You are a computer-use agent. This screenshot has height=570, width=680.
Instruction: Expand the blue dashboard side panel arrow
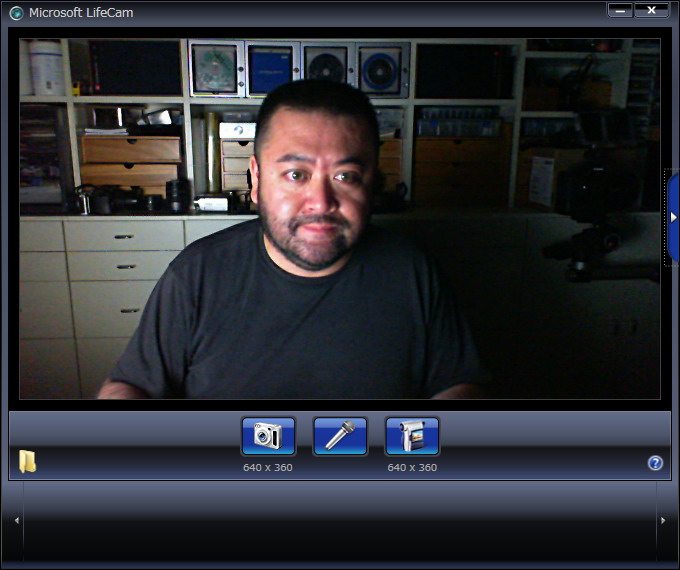(x=673, y=217)
